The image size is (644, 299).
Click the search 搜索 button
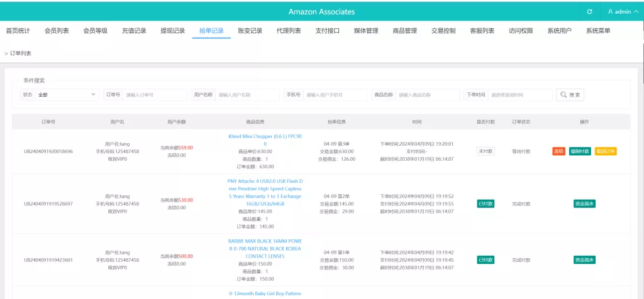click(570, 95)
